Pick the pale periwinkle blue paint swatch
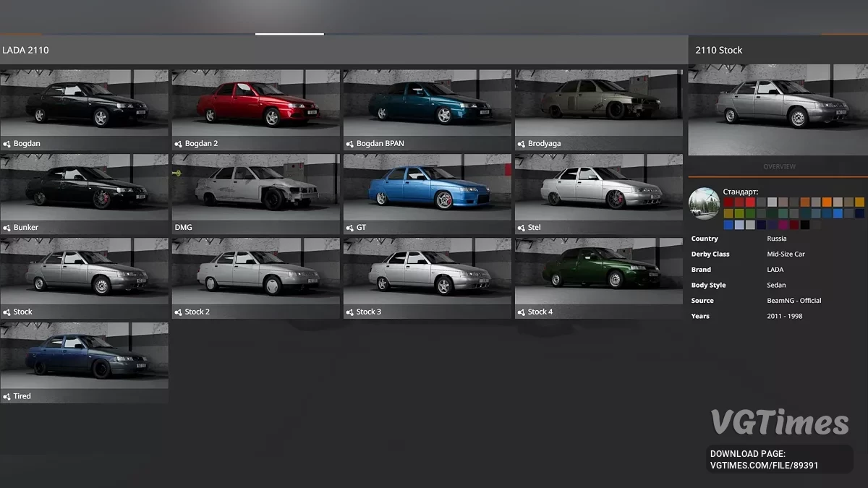Image resolution: width=868 pixels, height=488 pixels. pos(739,225)
